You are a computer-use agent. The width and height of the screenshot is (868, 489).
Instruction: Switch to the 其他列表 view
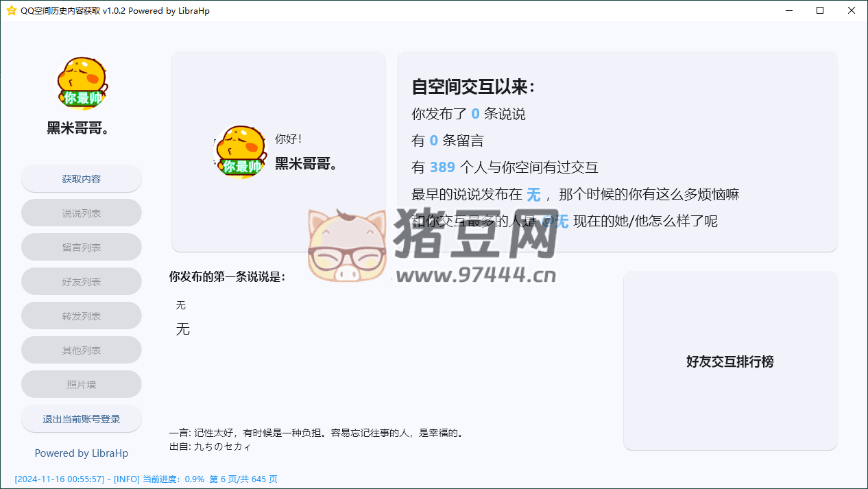click(82, 350)
